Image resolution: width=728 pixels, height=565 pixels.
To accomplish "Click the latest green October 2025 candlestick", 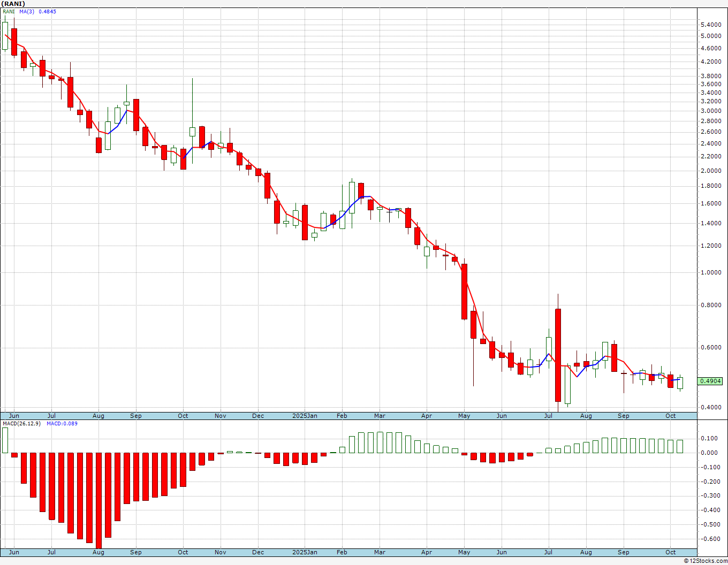I will (x=680, y=383).
